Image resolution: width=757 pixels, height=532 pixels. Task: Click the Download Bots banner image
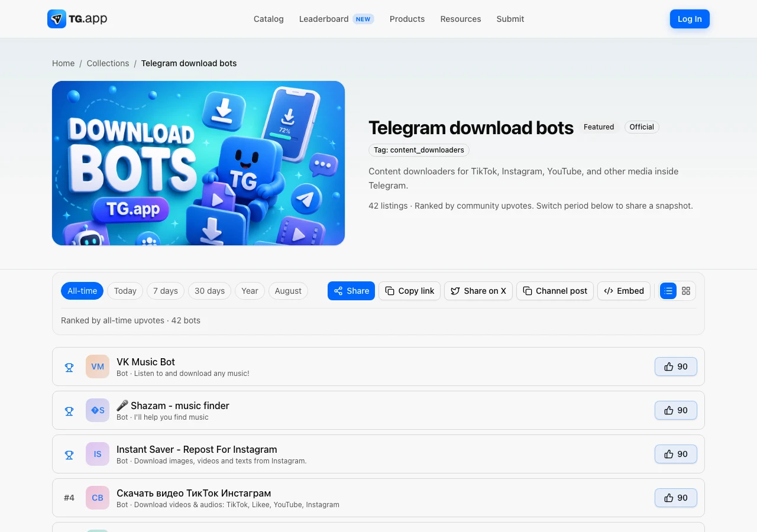point(198,163)
